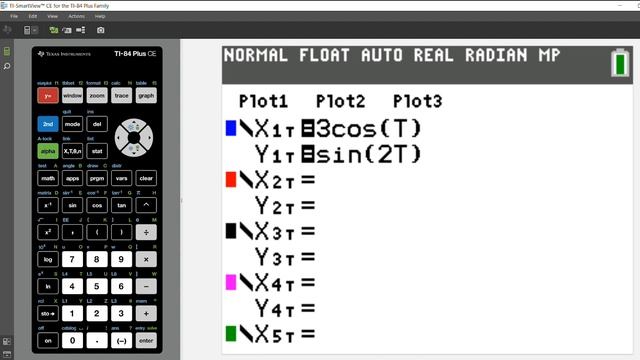Click the toolbar icon left of the camera
Screen dimensions: 640x360
pyautogui.click(x=81, y=30)
